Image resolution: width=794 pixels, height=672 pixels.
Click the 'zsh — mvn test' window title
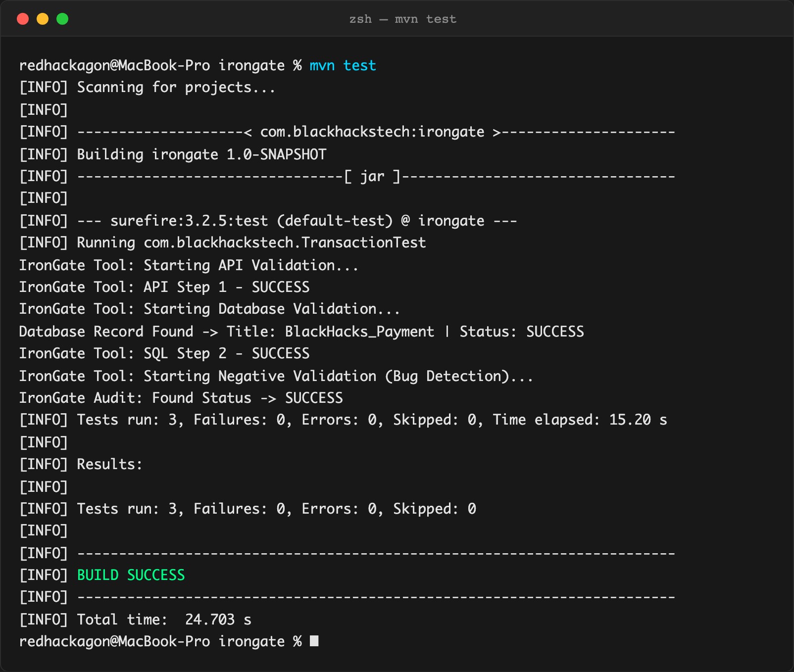[402, 19]
